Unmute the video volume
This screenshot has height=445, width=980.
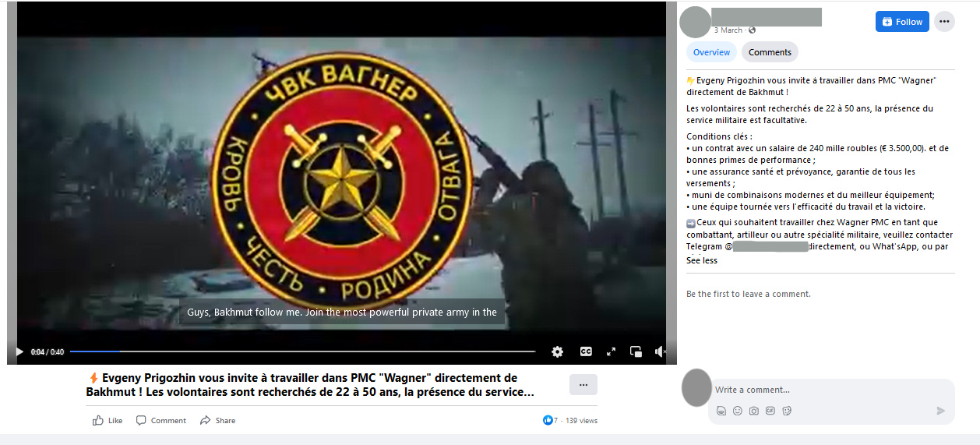(x=661, y=351)
